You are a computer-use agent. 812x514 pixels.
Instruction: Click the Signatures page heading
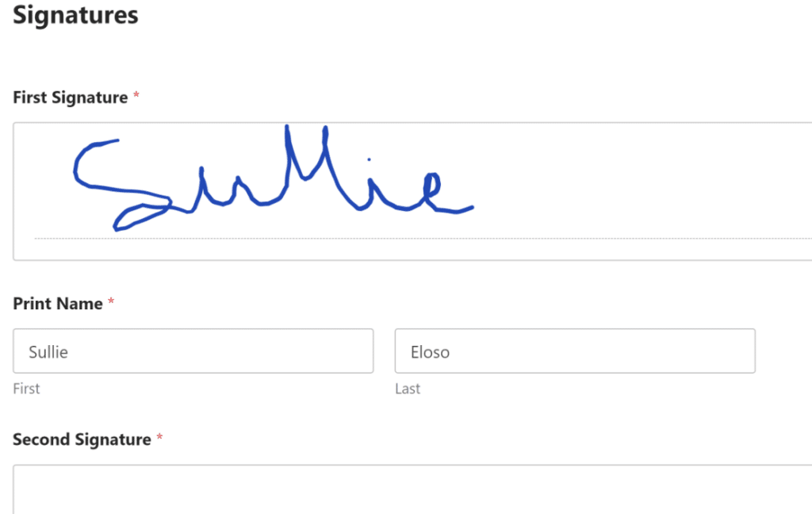pyautogui.click(x=75, y=14)
